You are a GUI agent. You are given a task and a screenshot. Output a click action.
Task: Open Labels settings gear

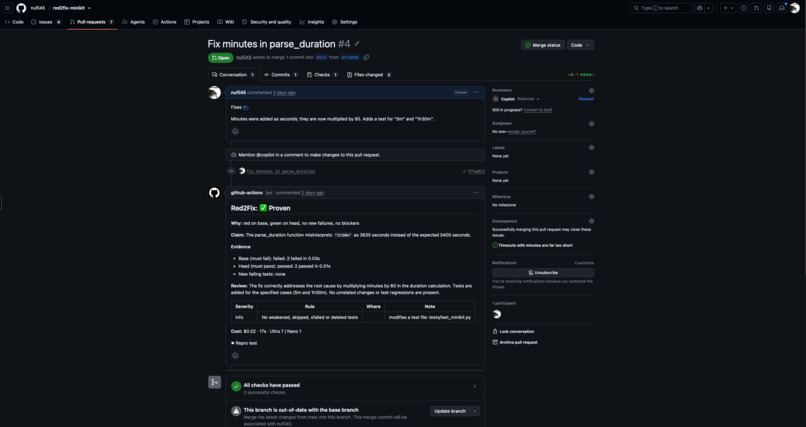pyautogui.click(x=591, y=147)
